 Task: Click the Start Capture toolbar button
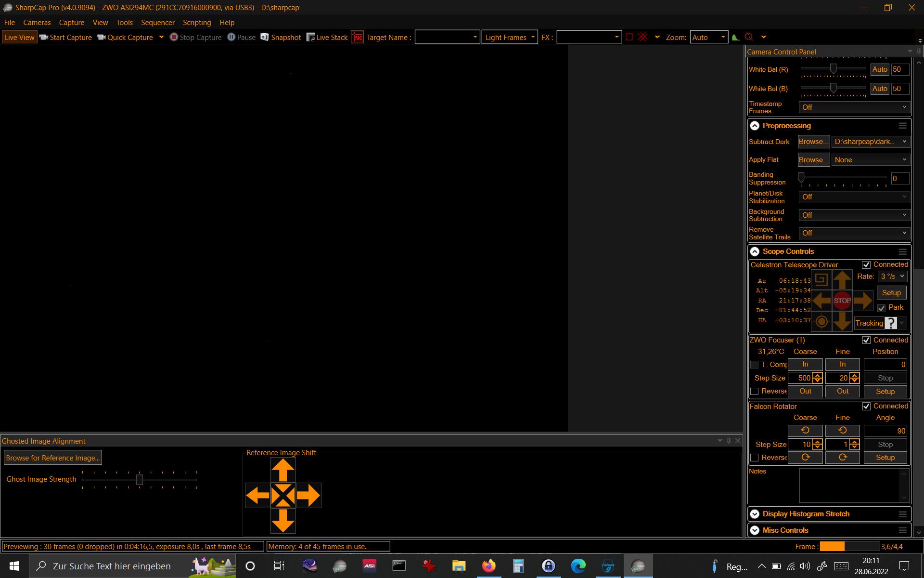(66, 37)
